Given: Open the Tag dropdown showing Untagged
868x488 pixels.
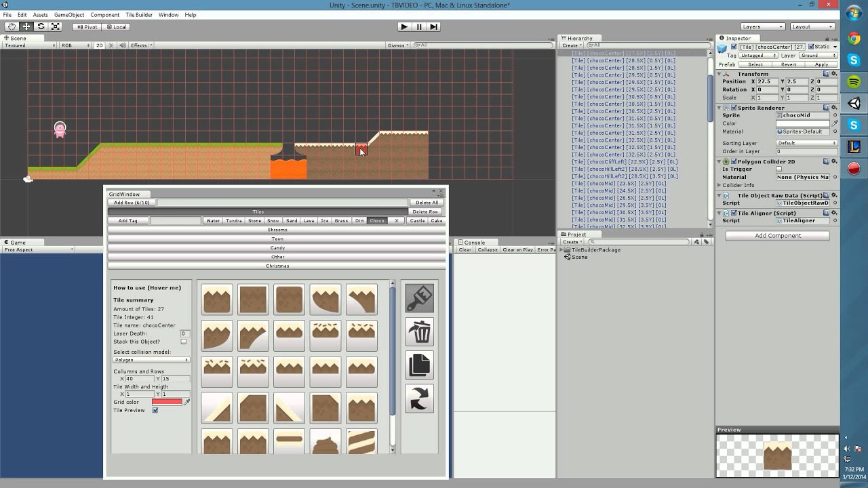Looking at the screenshot, I should (x=759, y=56).
